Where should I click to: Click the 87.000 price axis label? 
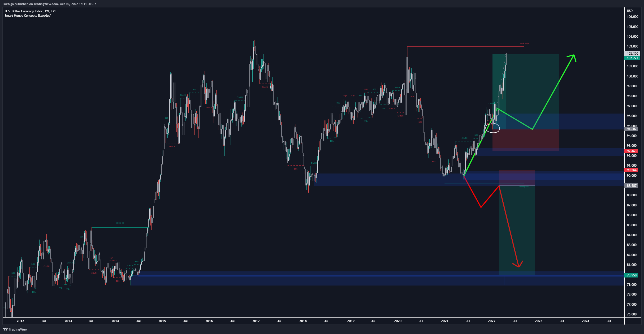[632, 205]
